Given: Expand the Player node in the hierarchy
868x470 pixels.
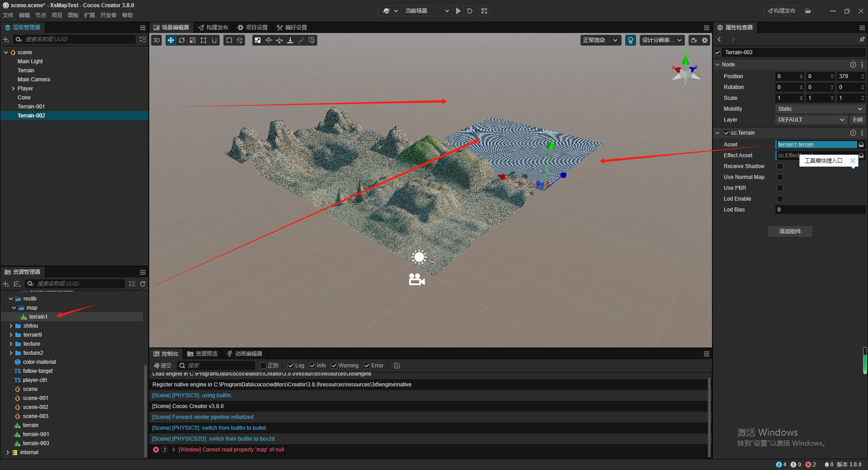Looking at the screenshot, I should pos(13,89).
